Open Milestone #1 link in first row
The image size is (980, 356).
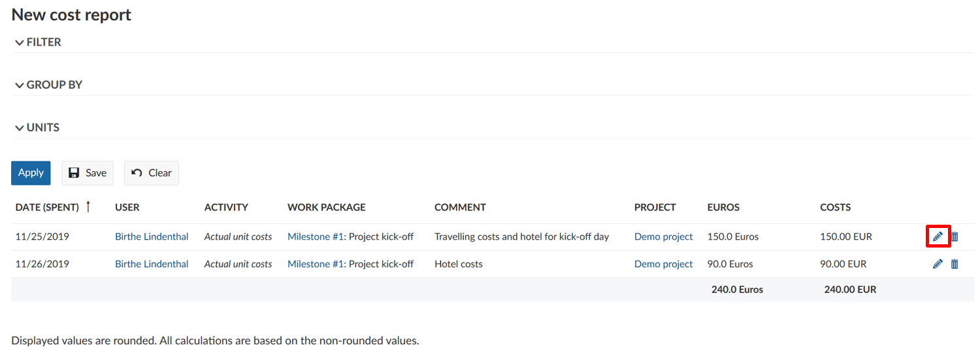point(316,236)
